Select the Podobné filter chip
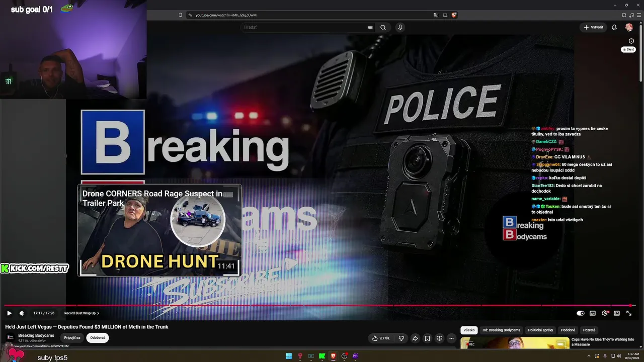The image size is (644, 362). [568, 330]
